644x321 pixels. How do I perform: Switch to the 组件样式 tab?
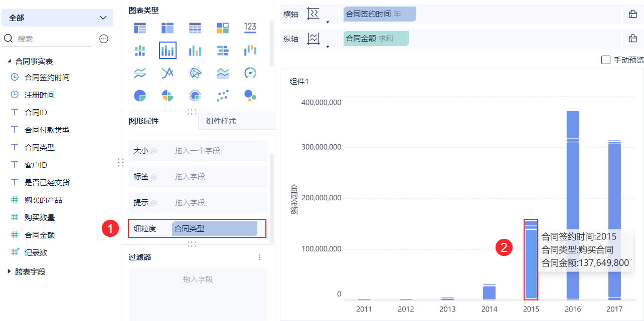[221, 121]
